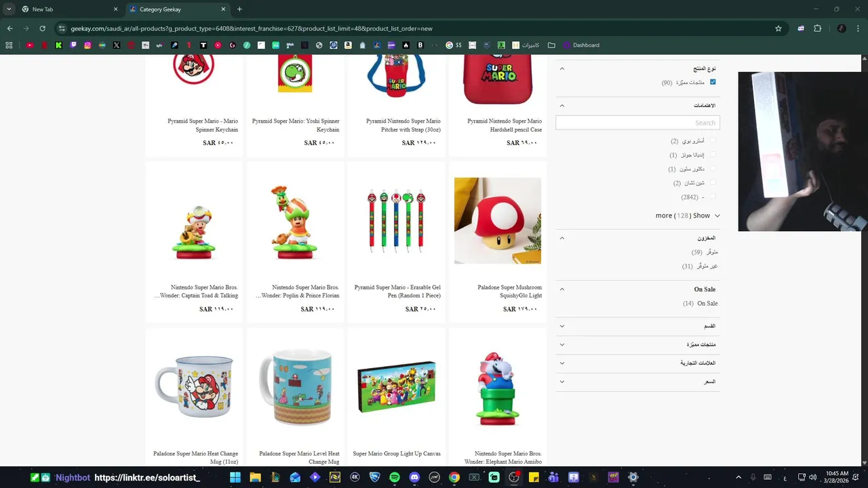This screenshot has width=868, height=488.
Task: Filter by On Sale (14)
Action: coord(701,304)
